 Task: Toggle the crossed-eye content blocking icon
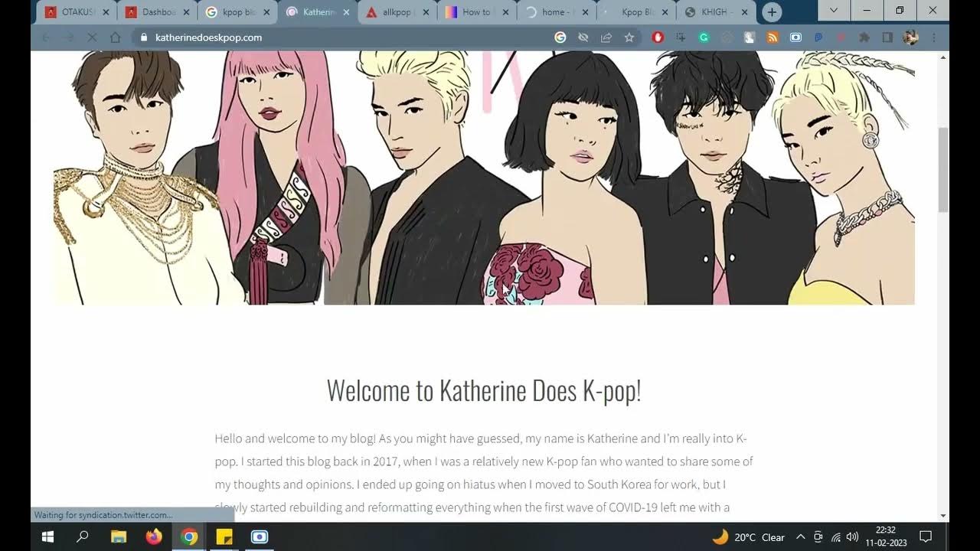click(582, 37)
